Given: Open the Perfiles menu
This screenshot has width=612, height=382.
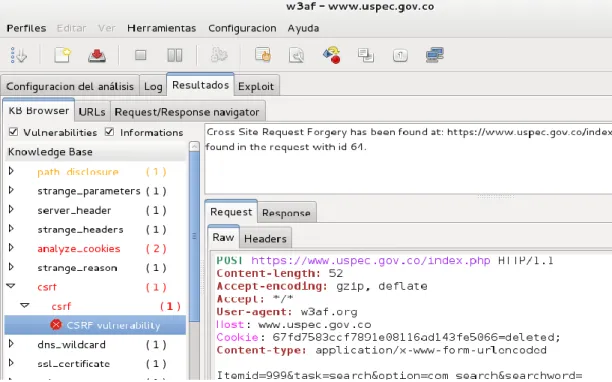Looking at the screenshot, I should click(x=26, y=28).
